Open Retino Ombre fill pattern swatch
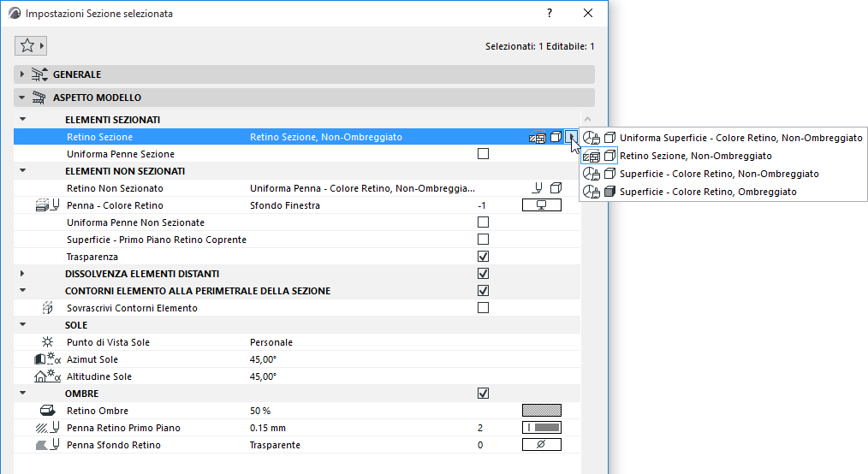The height and width of the screenshot is (474, 868). 541,411
